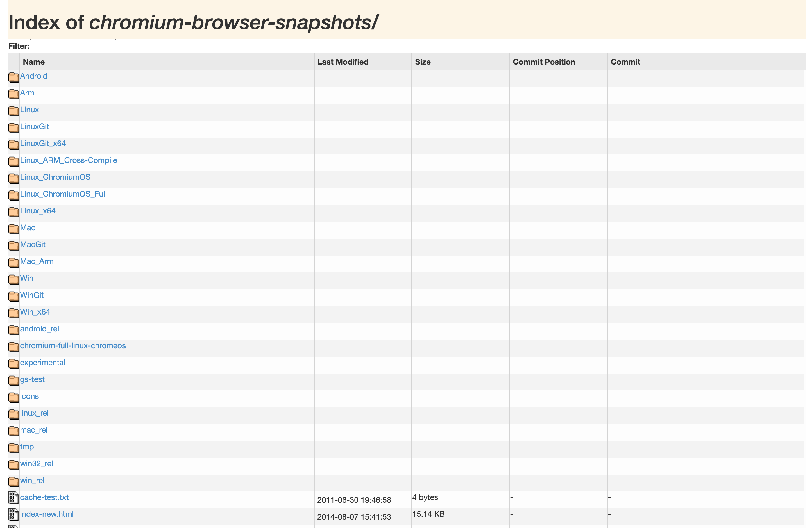The image size is (812, 528).
Task: Click the folder icon beside Android
Action: click(14, 77)
